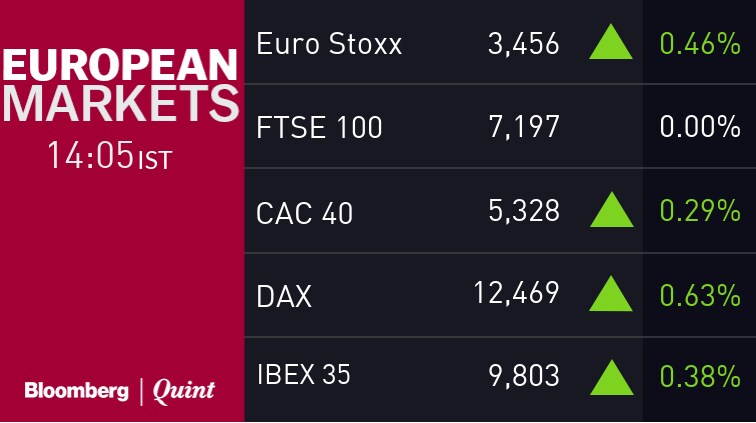Screen dimensions: 756x423
Task: Select the DAX index name
Action: tap(284, 296)
